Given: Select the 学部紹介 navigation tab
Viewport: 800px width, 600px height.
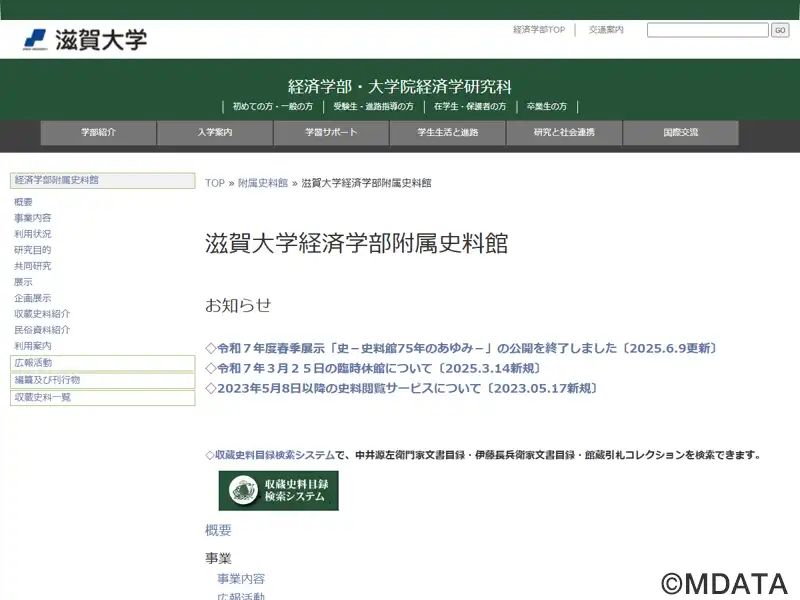Looking at the screenshot, I should [x=98, y=133].
